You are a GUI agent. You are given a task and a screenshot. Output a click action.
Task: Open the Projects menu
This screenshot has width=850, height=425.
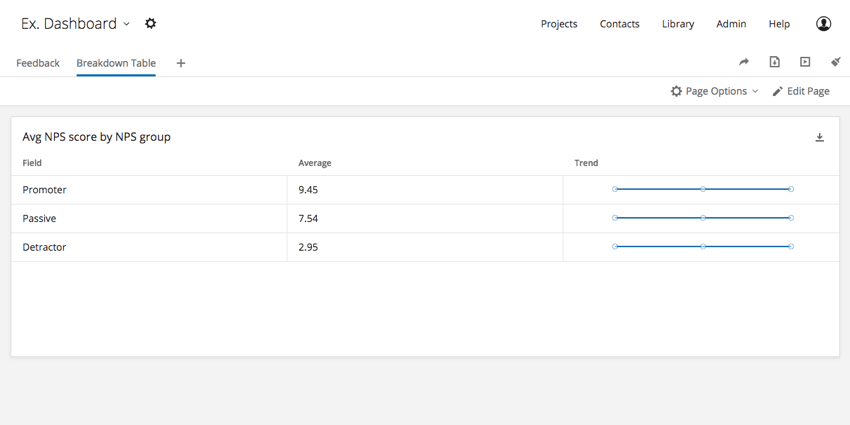point(559,24)
